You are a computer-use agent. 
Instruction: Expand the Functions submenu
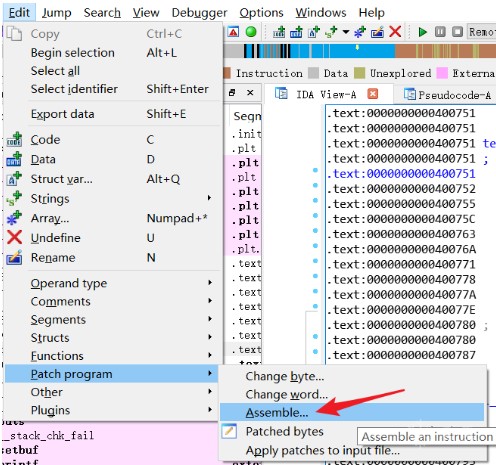pos(113,356)
